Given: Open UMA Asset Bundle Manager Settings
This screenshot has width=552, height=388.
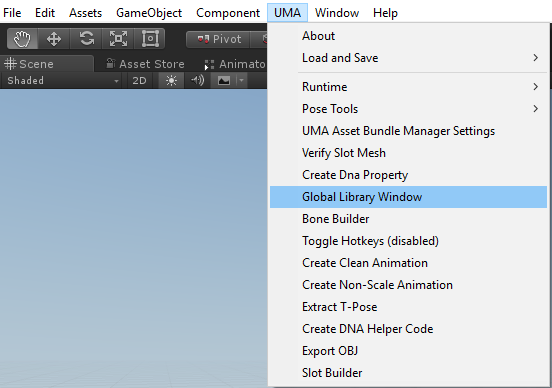Looking at the screenshot, I should coord(408,131).
